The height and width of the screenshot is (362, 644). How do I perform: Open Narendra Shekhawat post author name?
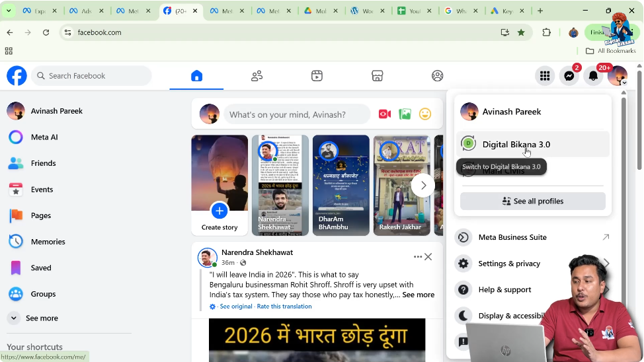click(257, 252)
